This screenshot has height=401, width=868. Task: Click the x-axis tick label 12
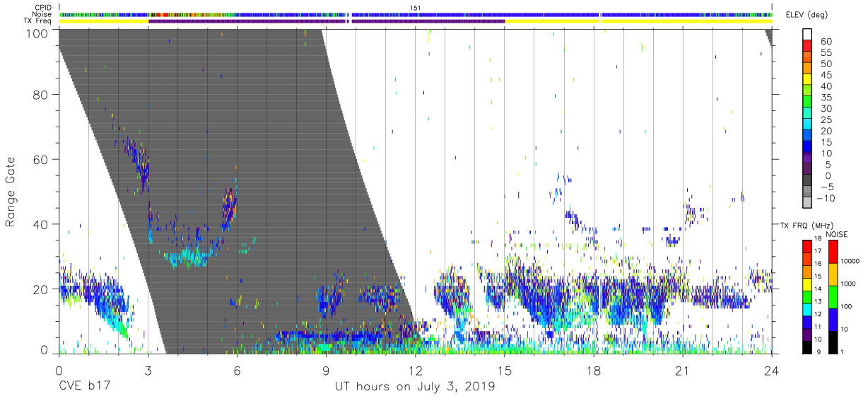pos(416,369)
